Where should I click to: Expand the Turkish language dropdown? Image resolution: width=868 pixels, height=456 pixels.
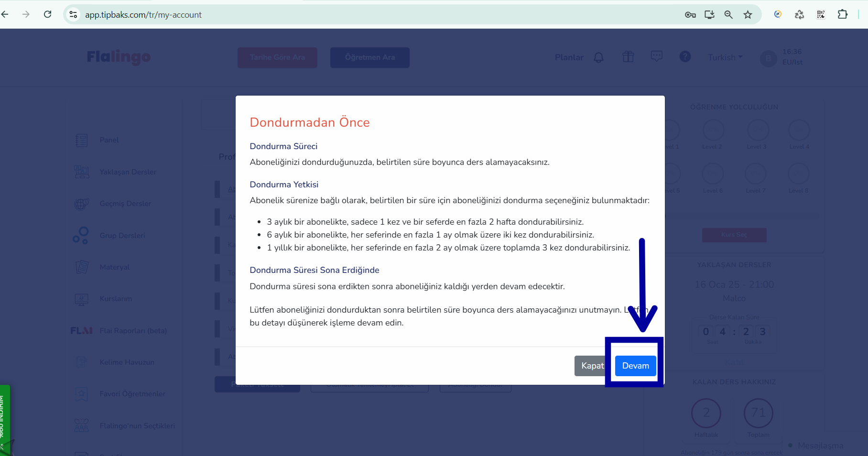[725, 57]
